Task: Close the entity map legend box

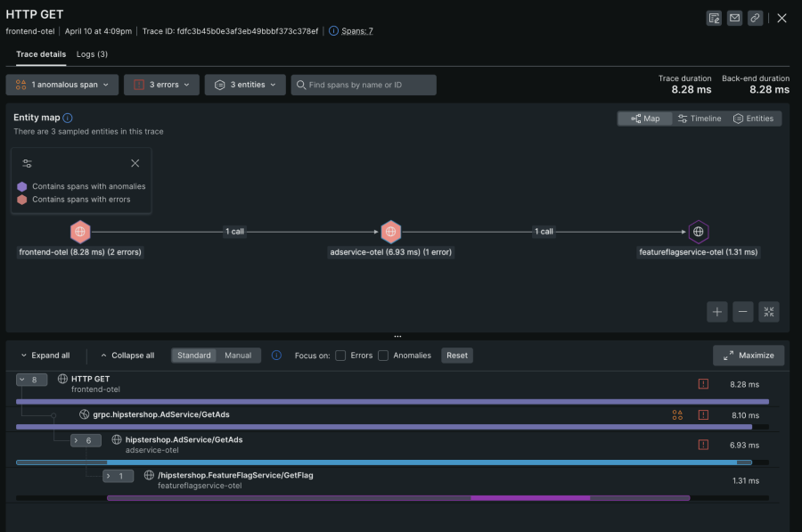Action: coord(135,163)
